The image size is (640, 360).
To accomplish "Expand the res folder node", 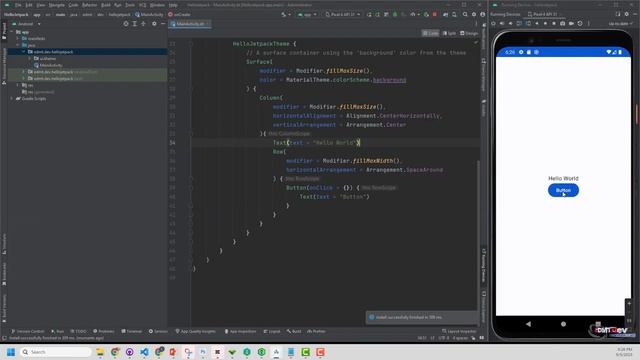I will point(18,85).
